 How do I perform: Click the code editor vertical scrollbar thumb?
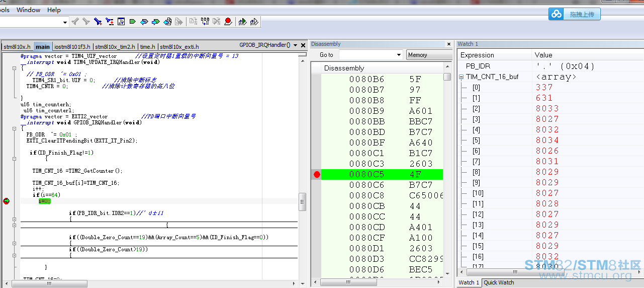click(303, 201)
